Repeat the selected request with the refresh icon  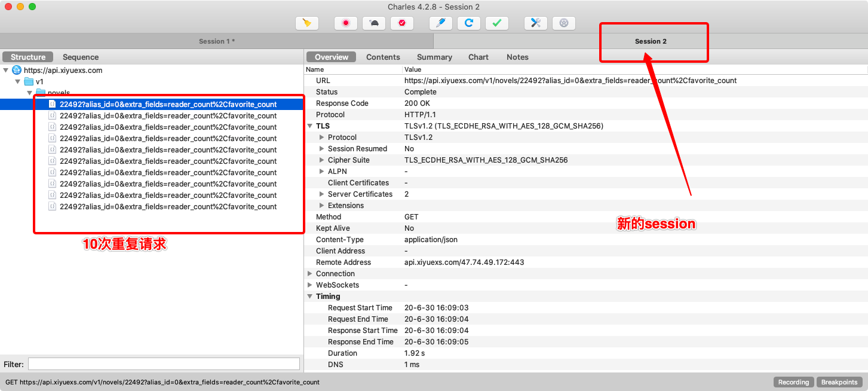coord(469,23)
